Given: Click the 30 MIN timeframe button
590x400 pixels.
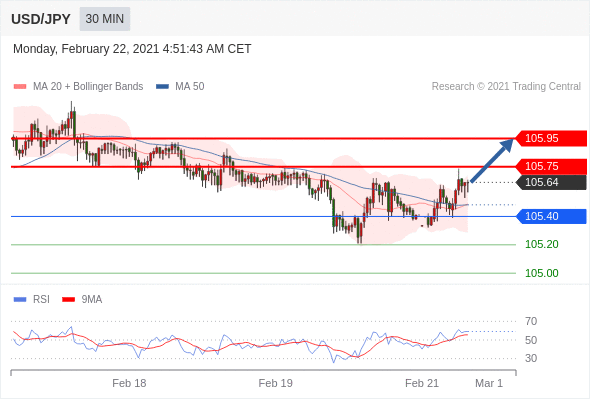Looking at the screenshot, I should pyautogui.click(x=105, y=19).
